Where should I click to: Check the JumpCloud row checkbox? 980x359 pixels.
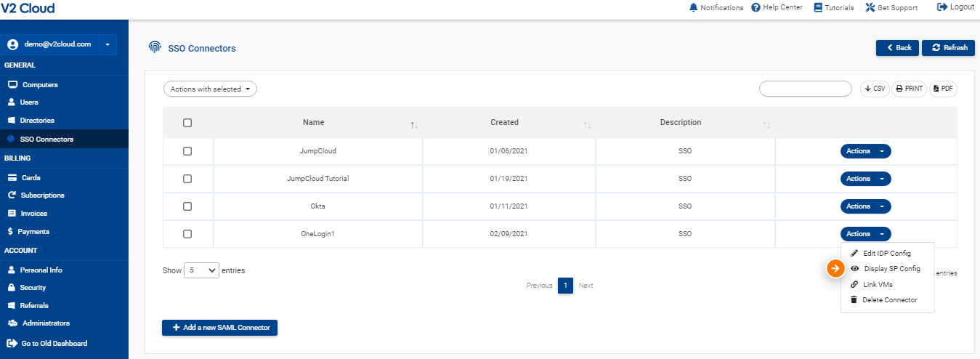[187, 151]
